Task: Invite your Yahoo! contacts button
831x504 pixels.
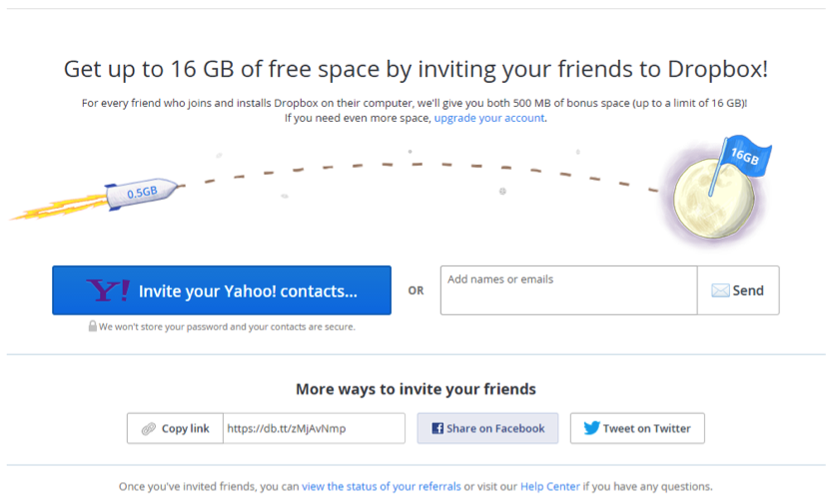Action: 222,290
